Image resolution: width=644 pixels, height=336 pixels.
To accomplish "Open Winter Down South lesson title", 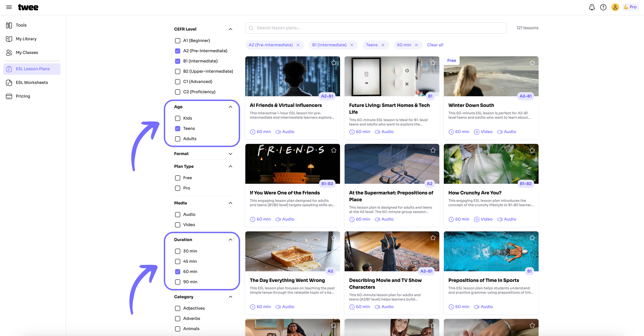I will (x=471, y=105).
